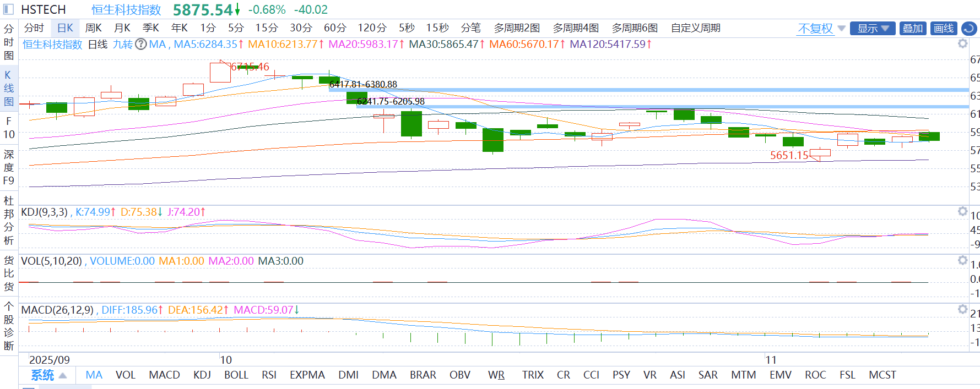Choose the 120分 period
Viewport: 980px width, 389px height.
point(372,28)
